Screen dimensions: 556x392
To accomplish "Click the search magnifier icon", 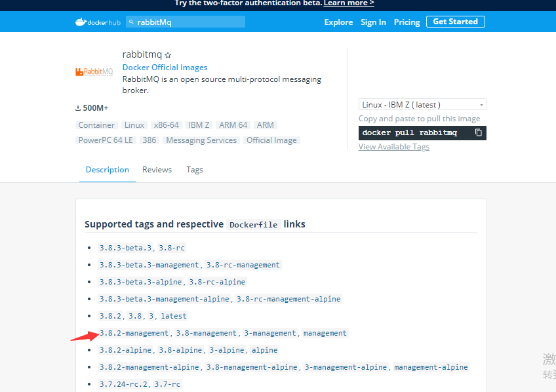I will click(x=131, y=22).
